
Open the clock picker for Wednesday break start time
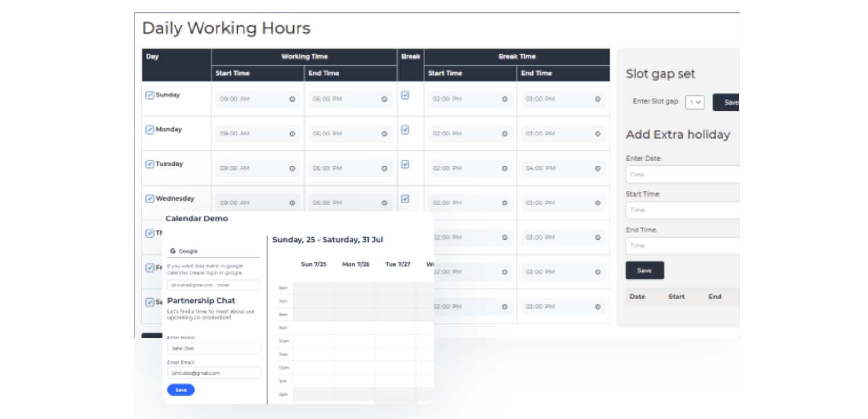[x=504, y=203]
